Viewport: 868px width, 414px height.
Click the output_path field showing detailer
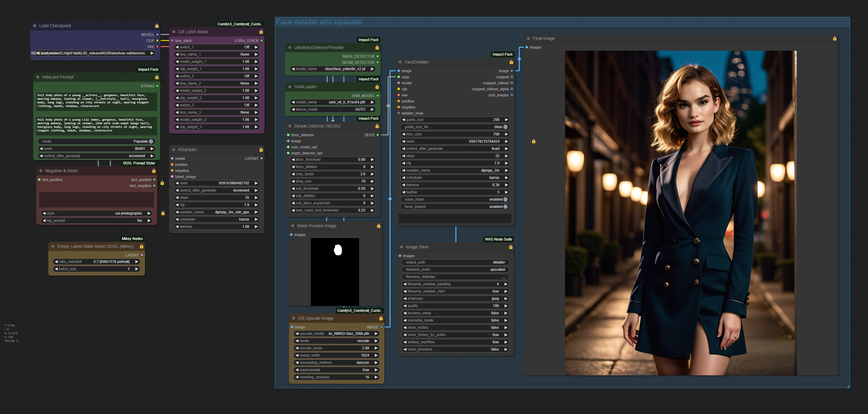455,262
